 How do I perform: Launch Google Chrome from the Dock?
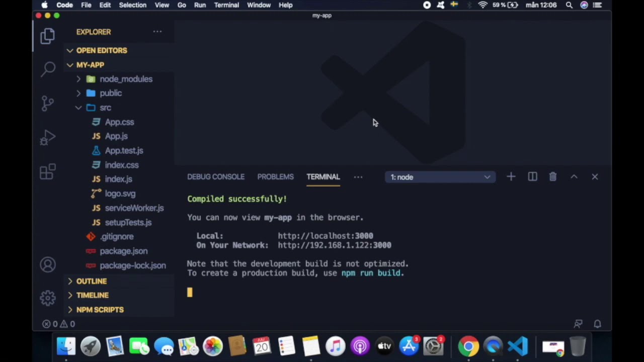coord(468,346)
